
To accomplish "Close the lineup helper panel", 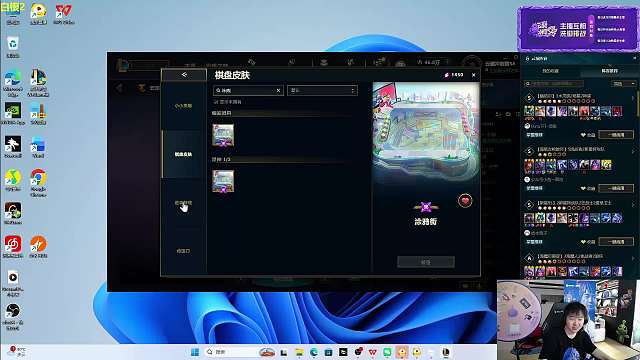I will click(634, 58).
